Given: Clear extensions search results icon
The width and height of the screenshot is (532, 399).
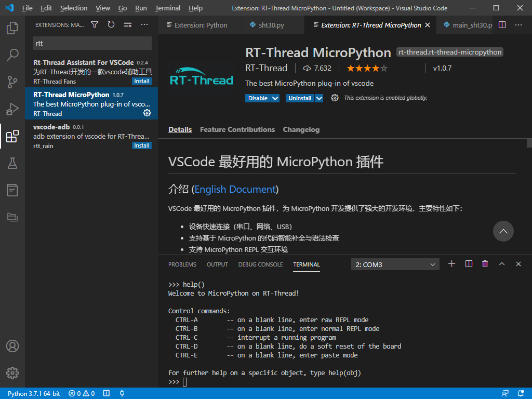Looking at the screenshot, I should pos(128,24).
